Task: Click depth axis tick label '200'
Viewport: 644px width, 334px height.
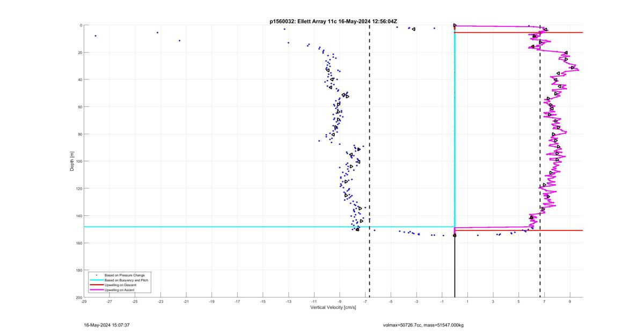Action: point(78,297)
